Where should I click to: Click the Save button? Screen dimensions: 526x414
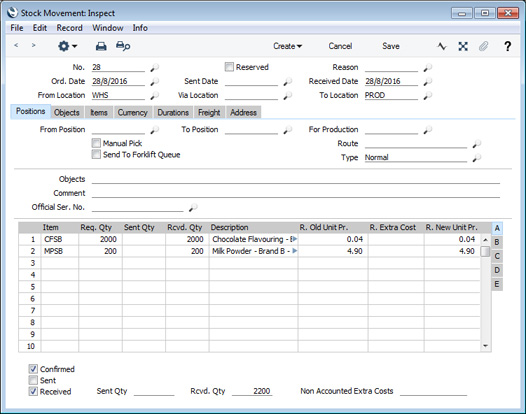tap(391, 46)
